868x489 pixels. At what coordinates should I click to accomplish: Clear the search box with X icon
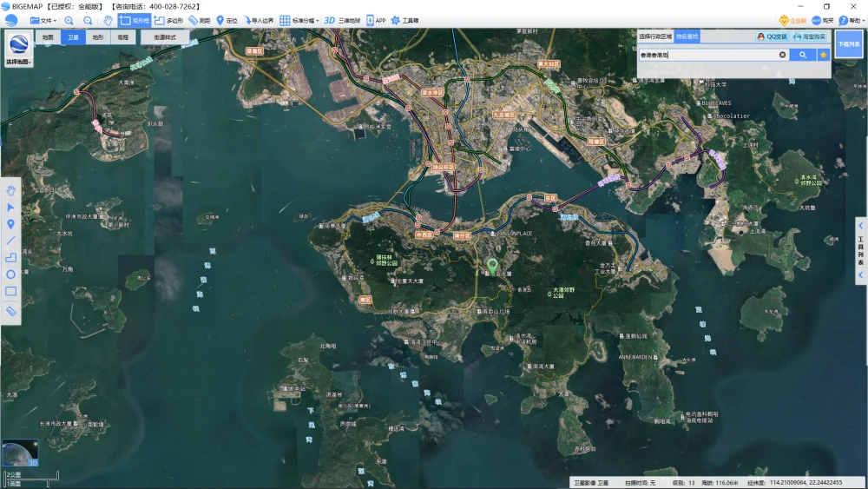782,55
